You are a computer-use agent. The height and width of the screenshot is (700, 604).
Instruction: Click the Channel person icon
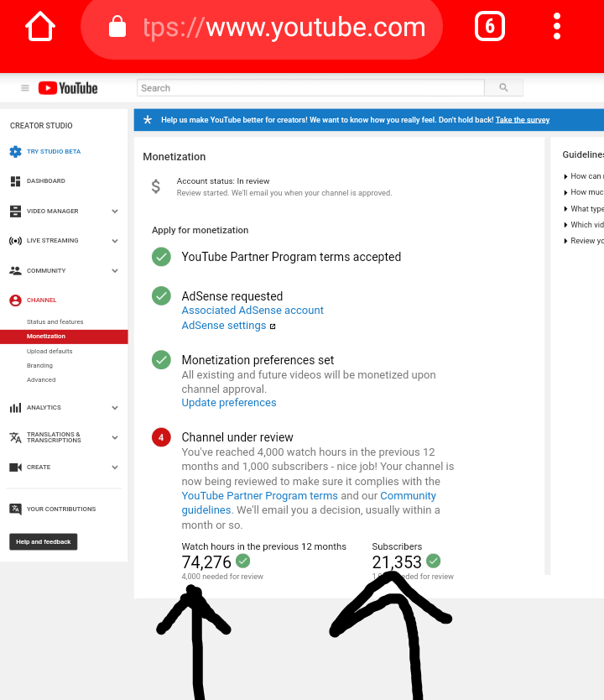coord(15,300)
